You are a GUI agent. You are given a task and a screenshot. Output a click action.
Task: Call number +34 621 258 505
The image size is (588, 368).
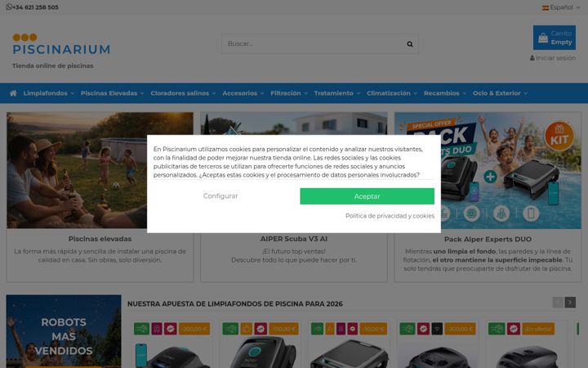pyautogui.click(x=36, y=7)
